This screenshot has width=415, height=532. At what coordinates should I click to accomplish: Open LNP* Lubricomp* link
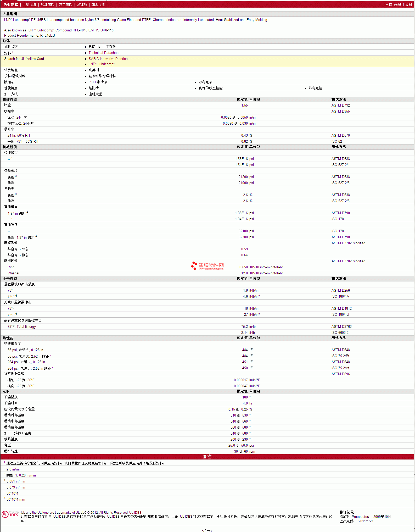tap(102, 64)
